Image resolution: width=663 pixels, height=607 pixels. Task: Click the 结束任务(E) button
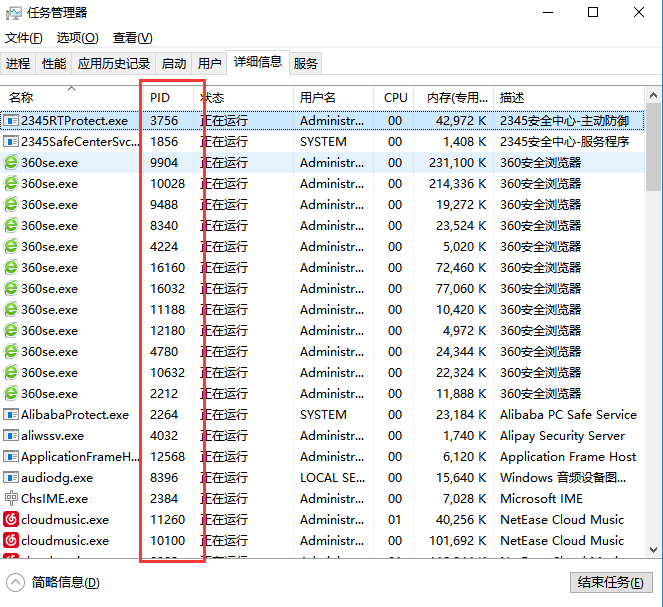coord(610,583)
